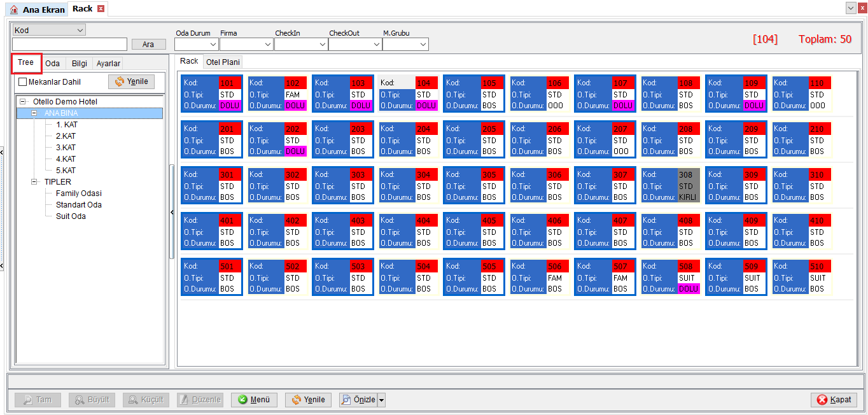Select room card 305
The height and width of the screenshot is (415, 868).
[x=474, y=185]
